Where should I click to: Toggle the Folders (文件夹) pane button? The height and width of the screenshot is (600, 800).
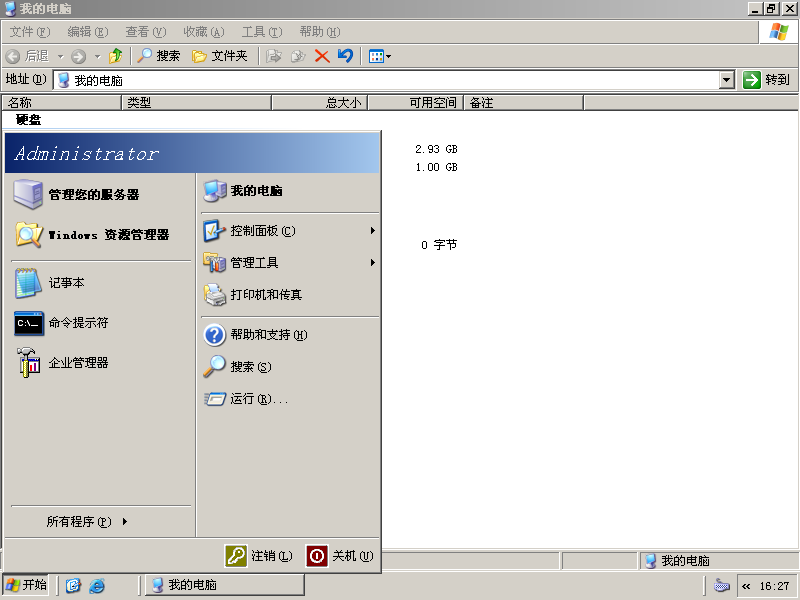click(x=219, y=56)
